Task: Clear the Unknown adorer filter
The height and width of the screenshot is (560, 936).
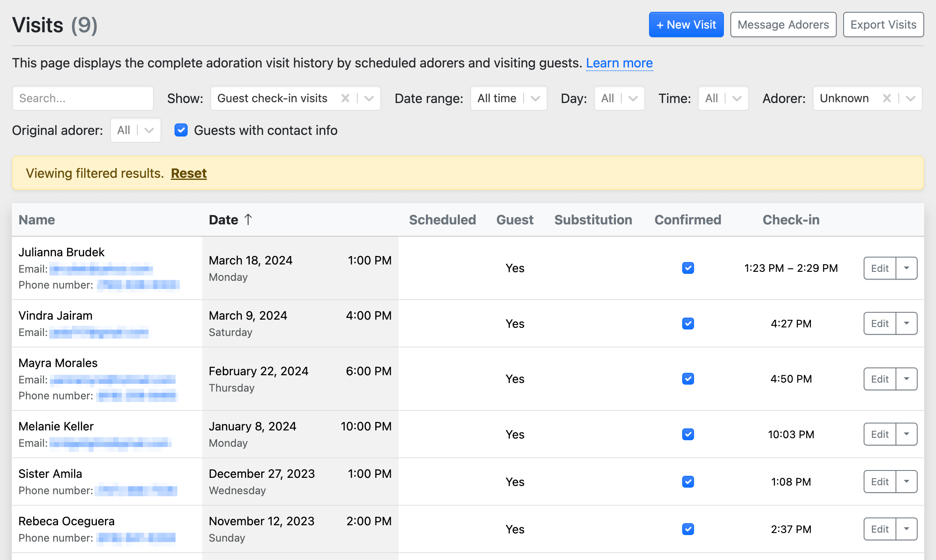Action: pyautogui.click(x=887, y=98)
